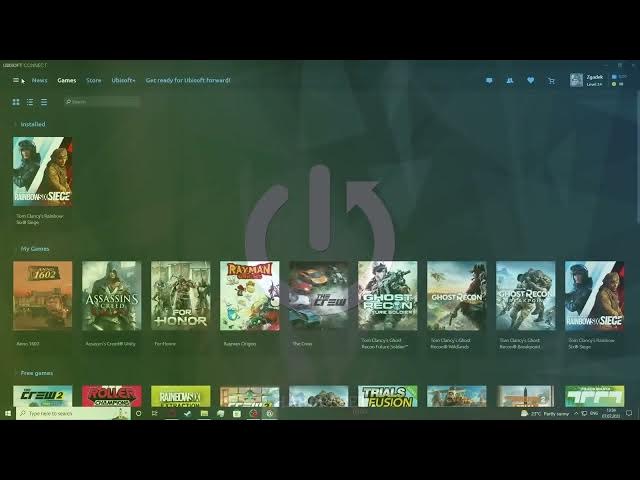Open the hamburger menu in Ubisoft Connect
This screenshot has height=480, width=640.
click(16, 80)
